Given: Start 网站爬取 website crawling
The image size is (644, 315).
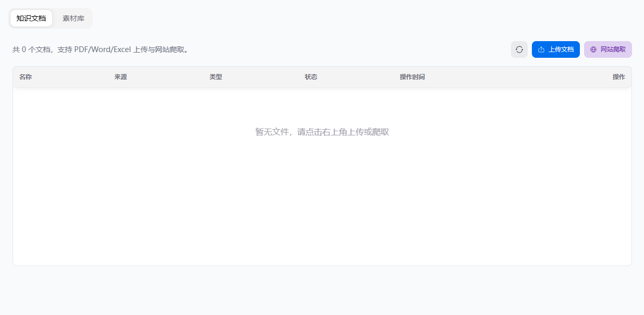Looking at the screenshot, I should click(608, 49).
